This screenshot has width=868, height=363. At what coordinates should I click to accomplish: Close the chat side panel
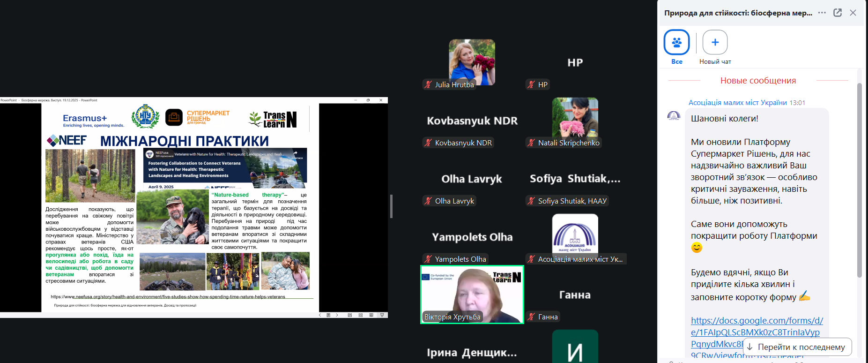[x=853, y=13]
